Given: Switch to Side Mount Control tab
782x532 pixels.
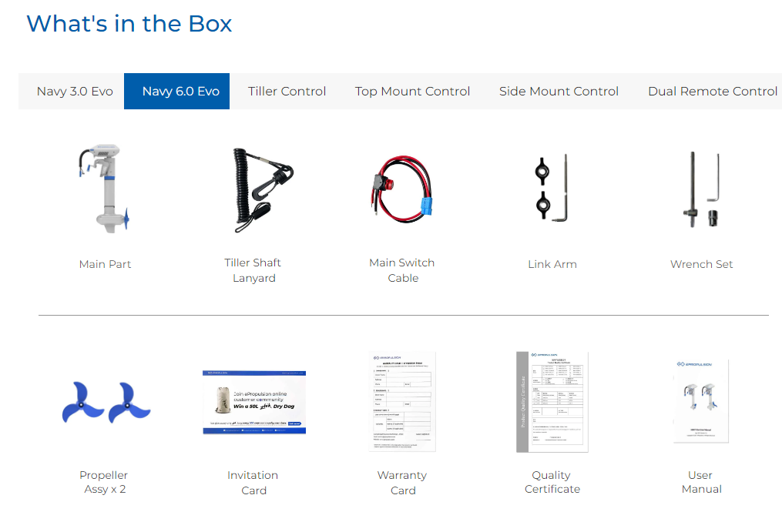Looking at the screenshot, I should point(559,92).
